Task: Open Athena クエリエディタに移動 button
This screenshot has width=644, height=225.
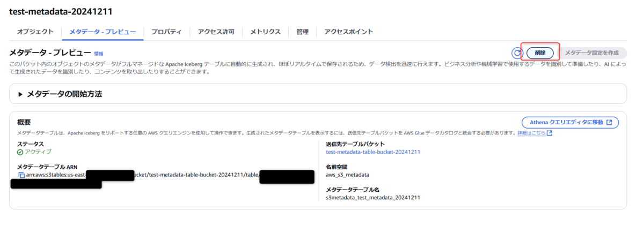Action: 570,122
